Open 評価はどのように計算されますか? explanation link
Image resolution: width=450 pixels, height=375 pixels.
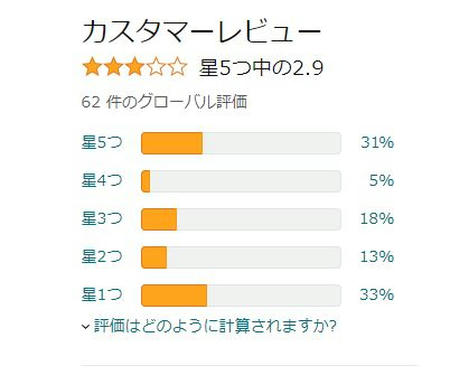(215, 326)
